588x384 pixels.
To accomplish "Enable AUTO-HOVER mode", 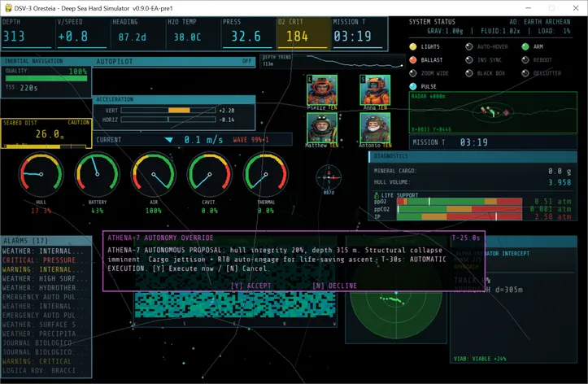I will 469,47.
